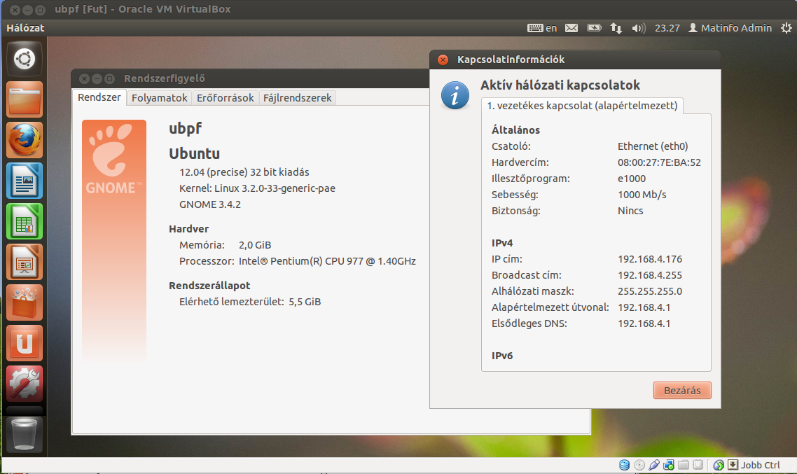Screen dimensions: 797x474
Task: Launch LibreOffice Writer from the launcher
Action: point(24,181)
